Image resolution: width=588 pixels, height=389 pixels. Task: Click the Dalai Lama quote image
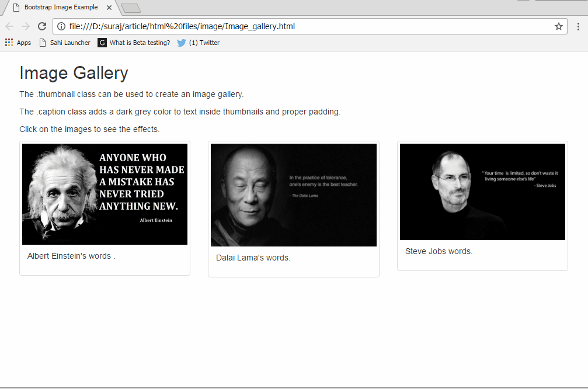tap(294, 195)
